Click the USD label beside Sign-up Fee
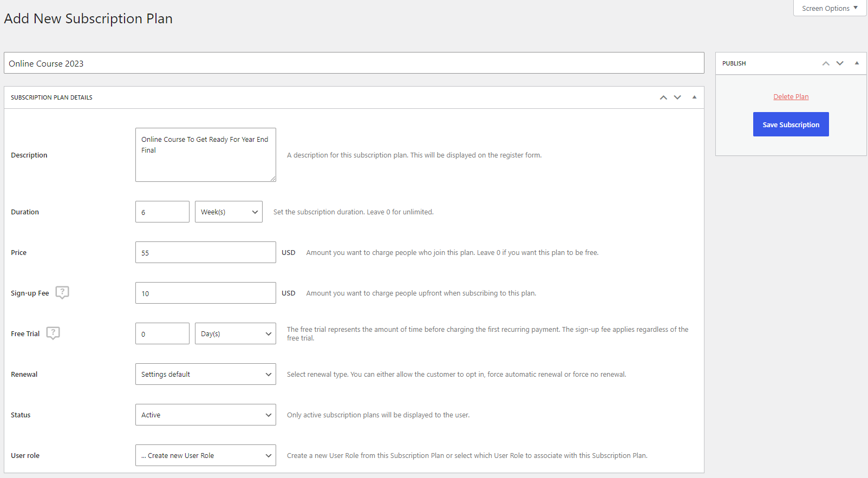 pos(289,293)
